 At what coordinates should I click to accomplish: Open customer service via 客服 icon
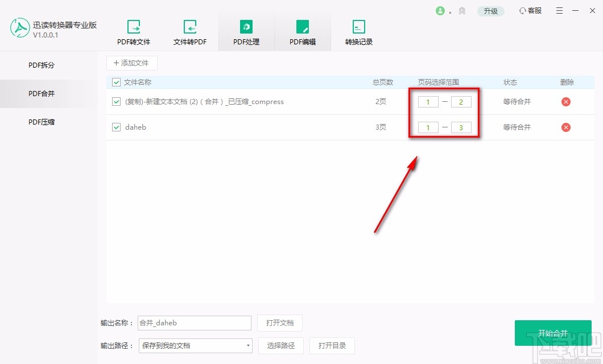coord(530,10)
